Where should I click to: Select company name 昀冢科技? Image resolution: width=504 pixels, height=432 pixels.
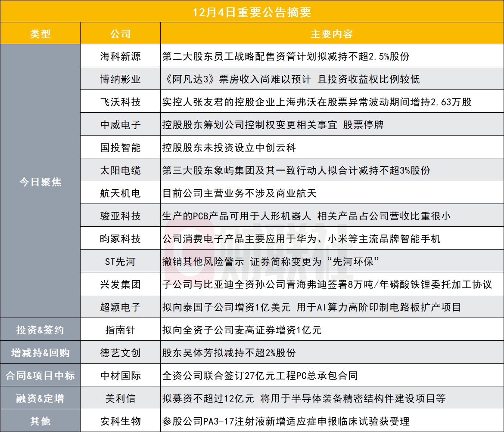[x=120, y=239]
